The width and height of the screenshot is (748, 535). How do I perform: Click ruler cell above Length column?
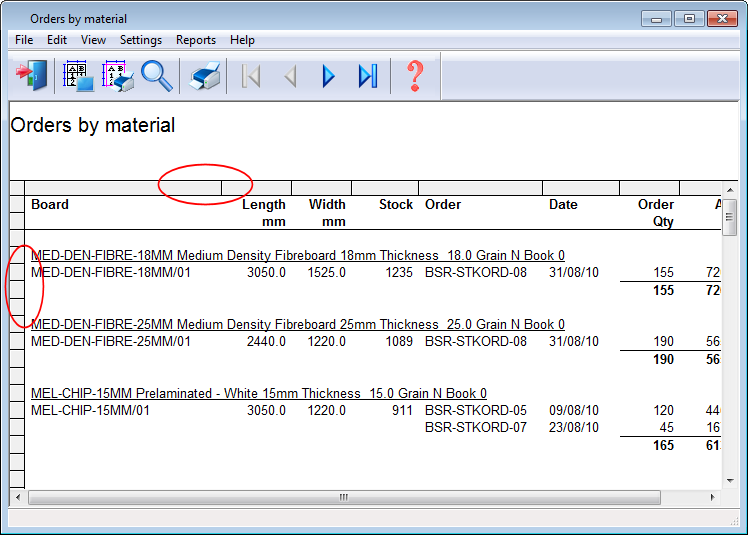click(x=257, y=188)
